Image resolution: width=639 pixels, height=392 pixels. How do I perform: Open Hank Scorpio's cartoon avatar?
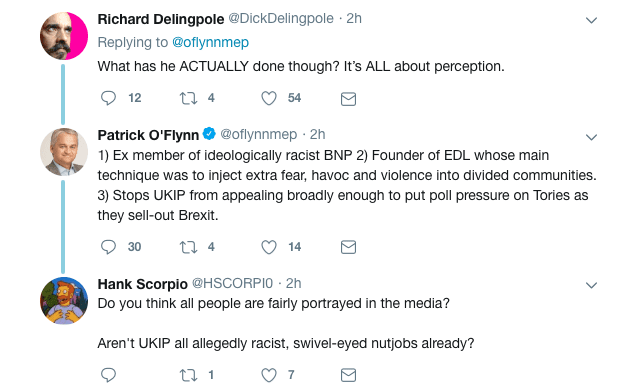click(x=64, y=301)
